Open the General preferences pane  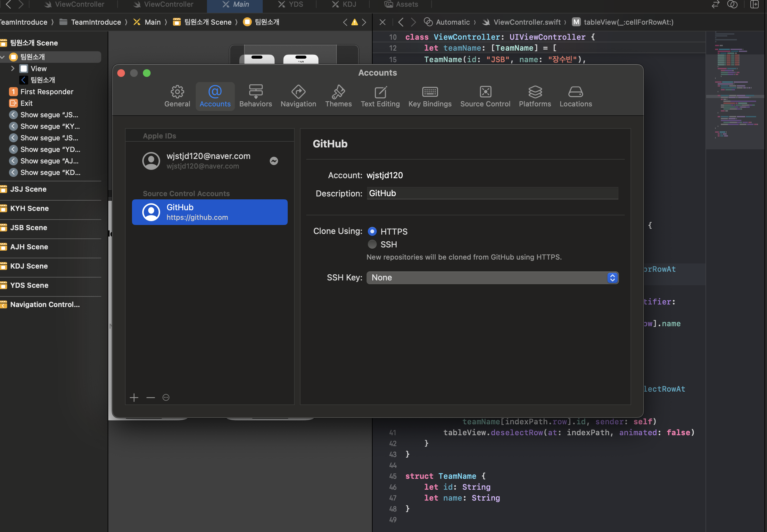coord(177,96)
